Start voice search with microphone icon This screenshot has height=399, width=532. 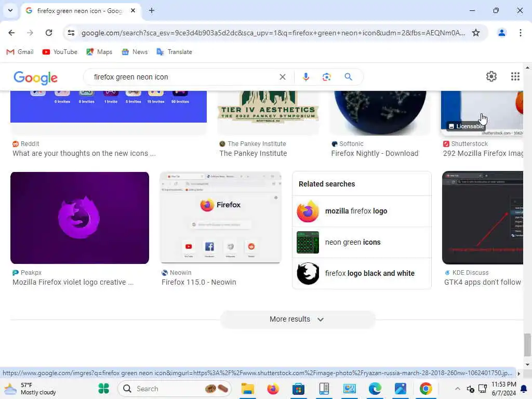tap(305, 77)
